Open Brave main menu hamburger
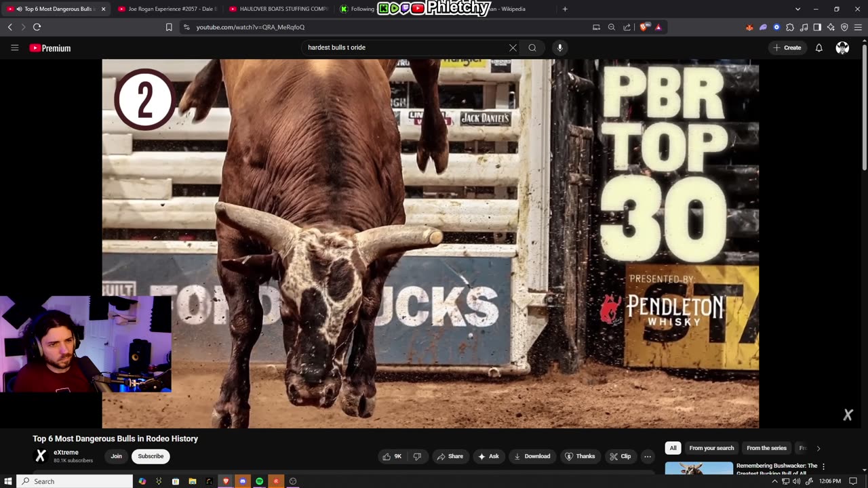This screenshot has width=868, height=488. (x=858, y=27)
